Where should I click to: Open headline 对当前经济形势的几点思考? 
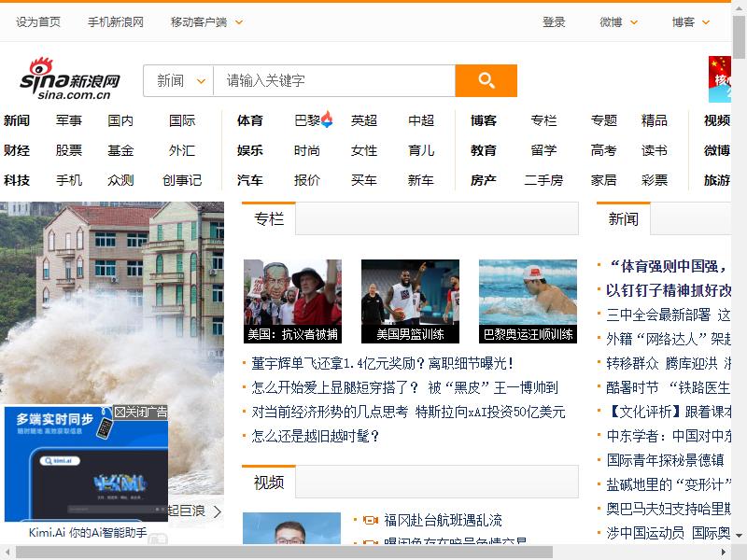click(x=330, y=412)
